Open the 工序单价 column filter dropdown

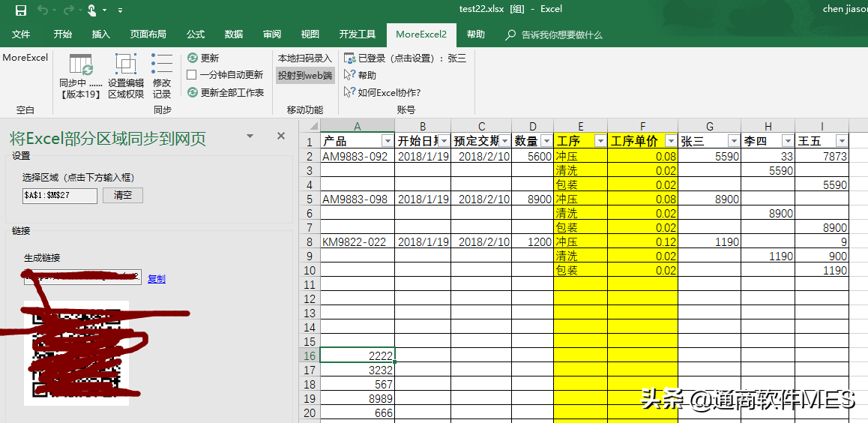click(x=671, y=141)
